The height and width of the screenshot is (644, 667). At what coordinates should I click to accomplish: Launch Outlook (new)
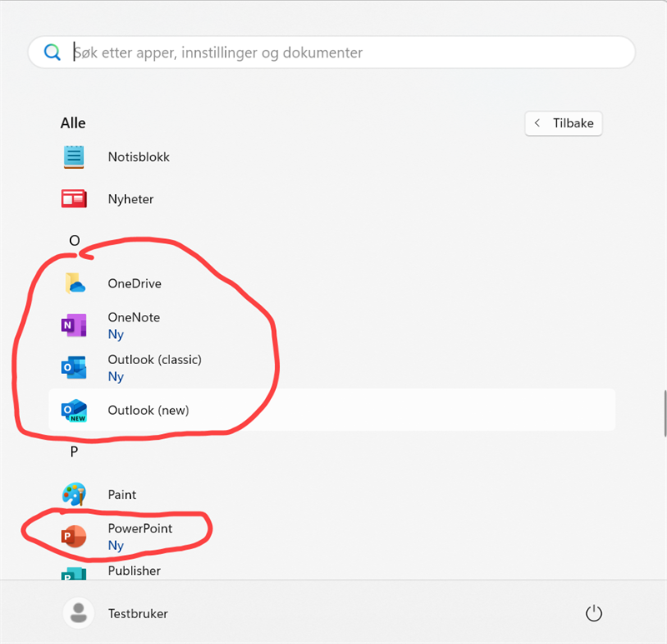(148, 410)
